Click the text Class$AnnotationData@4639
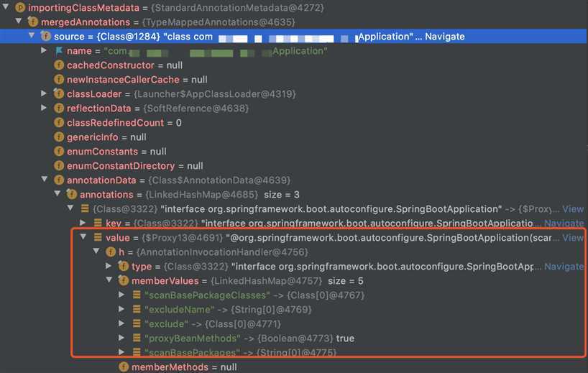Viewport: 588px width, 373px height. coord(219,180)
